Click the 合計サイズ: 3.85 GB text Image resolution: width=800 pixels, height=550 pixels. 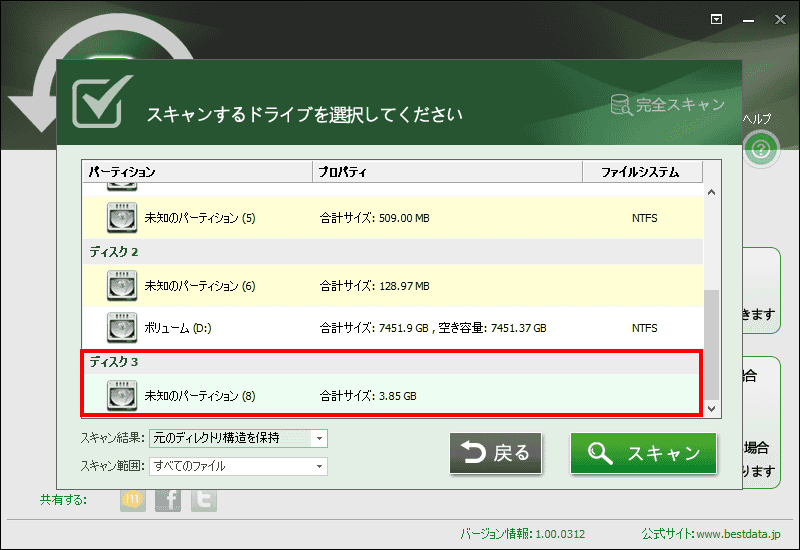[368, 396]
